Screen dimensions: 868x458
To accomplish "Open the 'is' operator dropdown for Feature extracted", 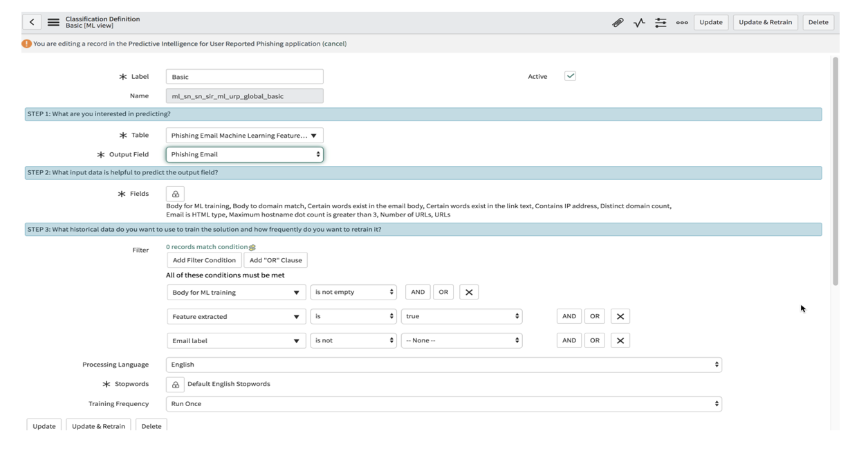I will [353, 316].
